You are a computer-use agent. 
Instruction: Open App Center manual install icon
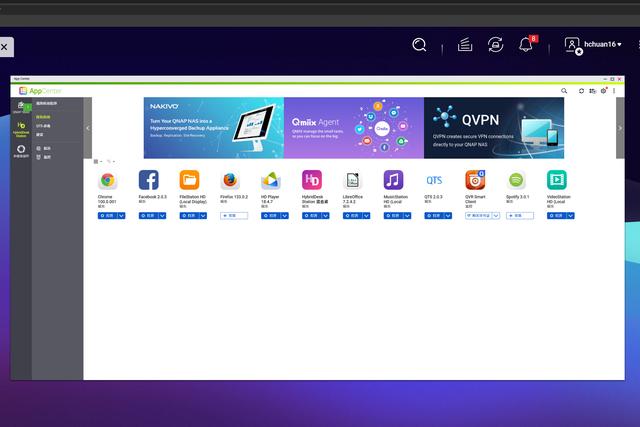(x=592, y=91)
